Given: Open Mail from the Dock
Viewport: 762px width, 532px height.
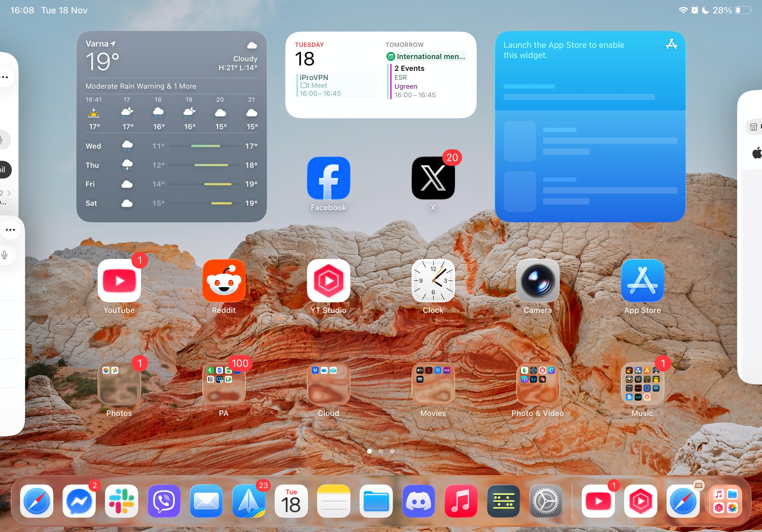Looking at the screenshot, I should pos(206,501).
